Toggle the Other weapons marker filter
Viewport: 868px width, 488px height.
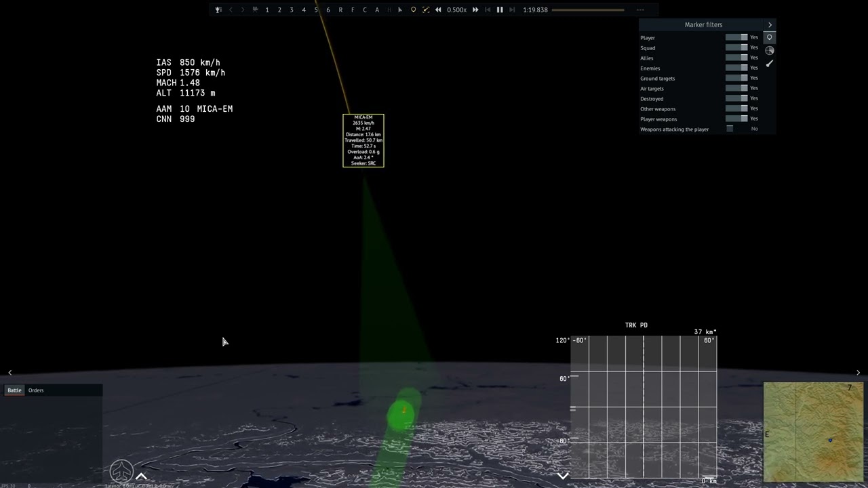tap(736, 108)
